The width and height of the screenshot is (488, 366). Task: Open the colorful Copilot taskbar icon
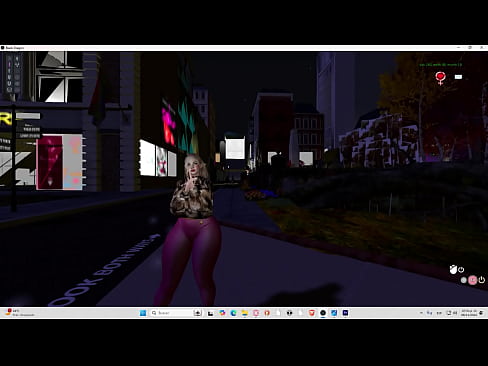[222, 313]
